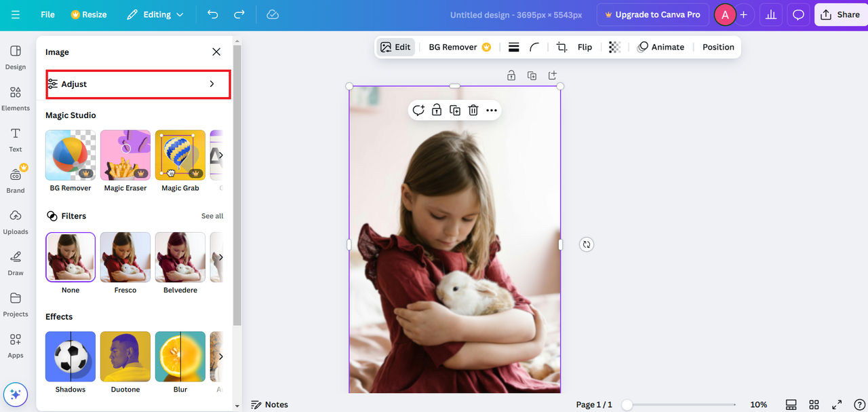The width and height of the screenshot is (868, 412).
Task: Click Position in the toolbar
Action: [x=718, y=47]
